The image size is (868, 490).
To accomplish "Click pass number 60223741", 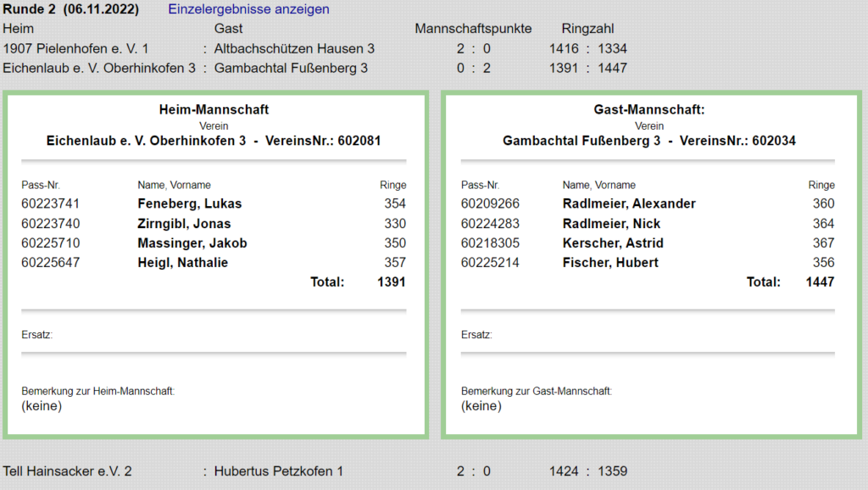I will (50, 203).
